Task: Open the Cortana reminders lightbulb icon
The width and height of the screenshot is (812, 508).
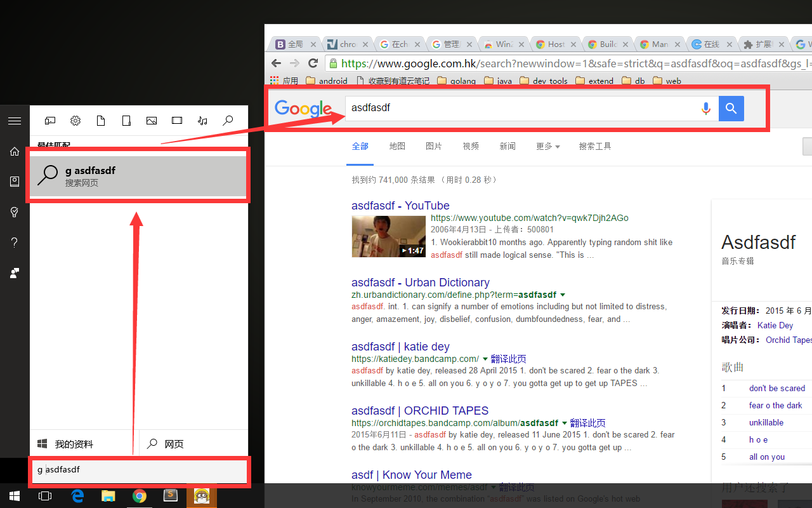Action: click(15, 212)
